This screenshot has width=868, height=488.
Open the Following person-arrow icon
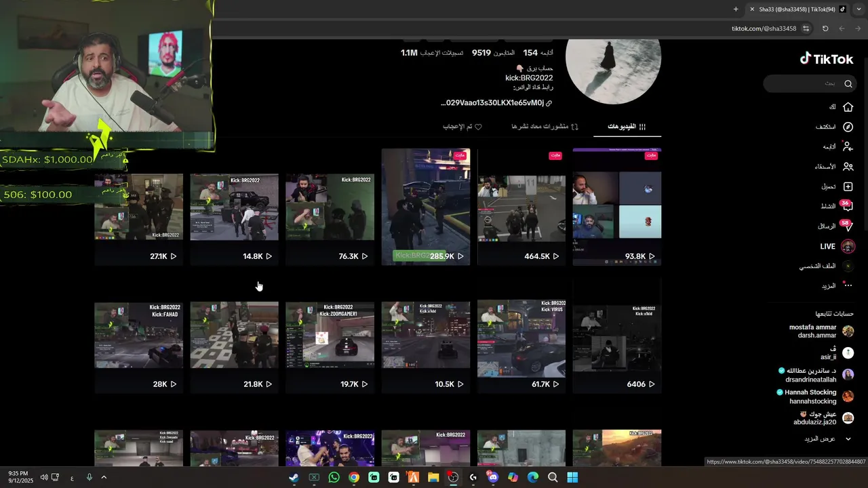pyautogui.click(x=848, y=146)
